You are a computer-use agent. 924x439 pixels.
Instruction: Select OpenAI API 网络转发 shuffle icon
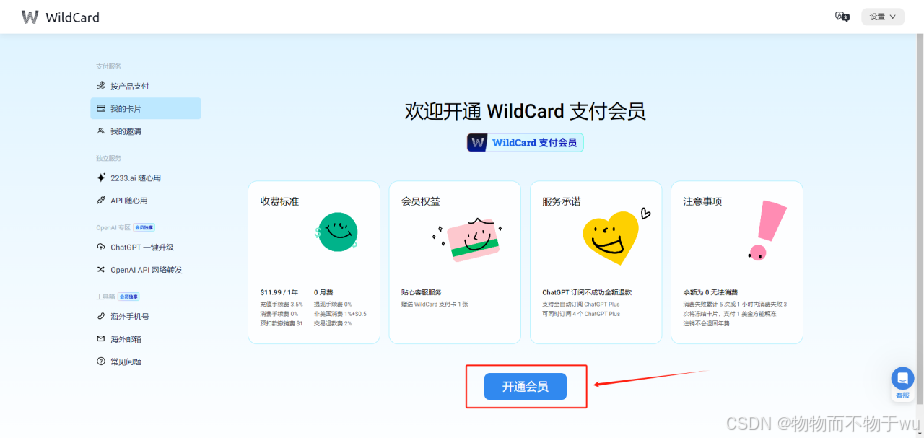(x=101, y=269)
